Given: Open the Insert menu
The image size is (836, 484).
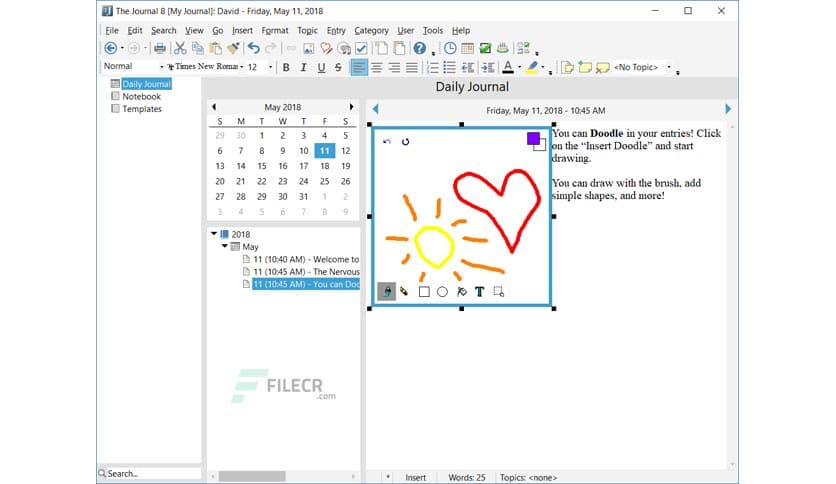Looking at the screenshot, I should click(x=242, y=30).
